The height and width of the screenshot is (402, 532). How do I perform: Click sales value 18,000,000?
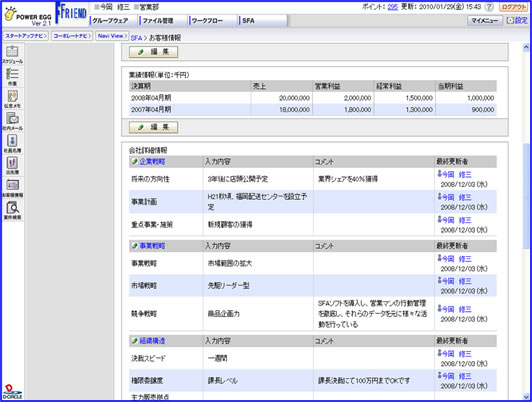point(294,110)
